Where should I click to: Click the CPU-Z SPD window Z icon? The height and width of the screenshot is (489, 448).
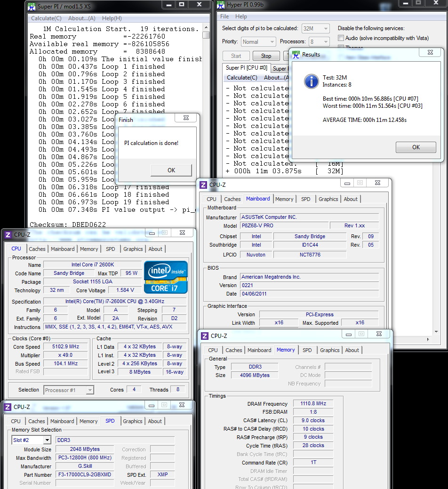tap(8, 407)
